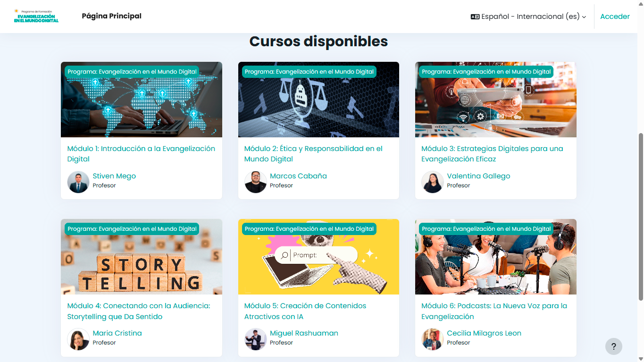644x362 pixels.
Task: Go to Página Principal in the navbar
Action: [112, 16]
